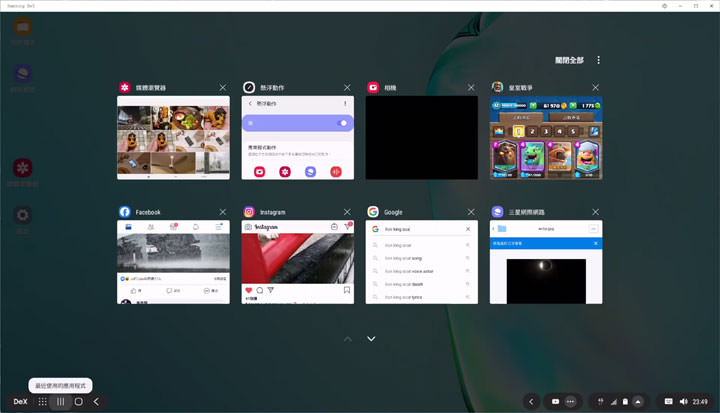This screenshot has width=720, height=413.
Task: Close the Google recent app card
Action: click(x=471, y=212)
